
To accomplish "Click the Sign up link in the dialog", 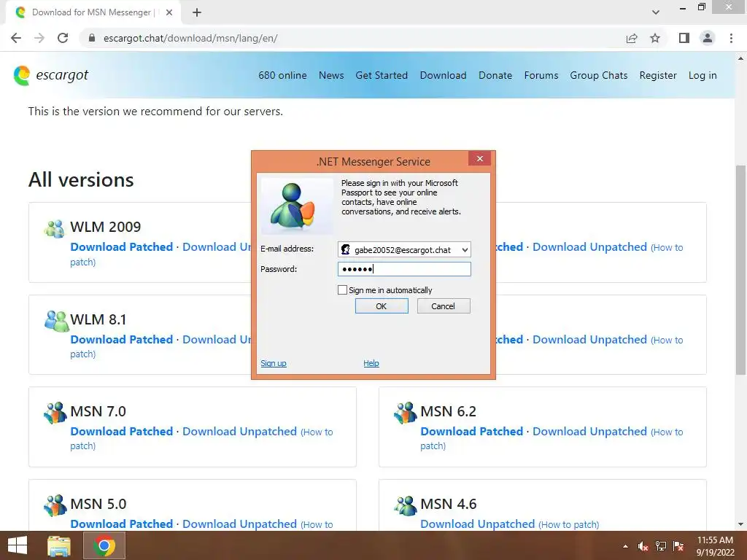I will 274,363.
